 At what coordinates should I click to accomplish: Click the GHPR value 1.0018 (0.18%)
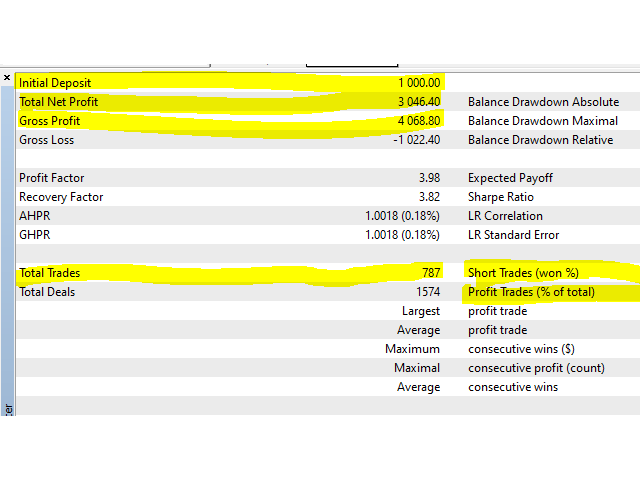click(402, 235)
